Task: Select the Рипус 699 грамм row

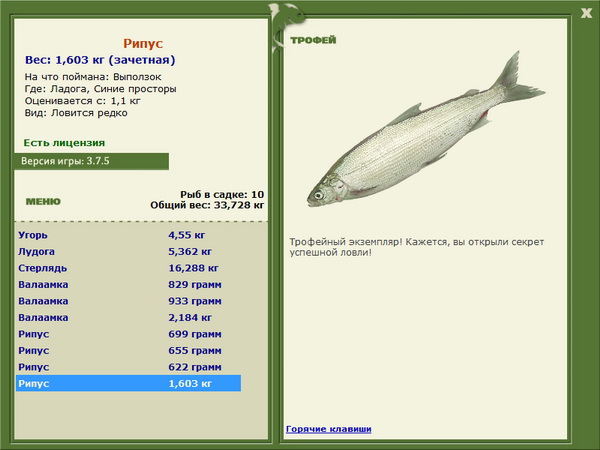Action: 128,334
